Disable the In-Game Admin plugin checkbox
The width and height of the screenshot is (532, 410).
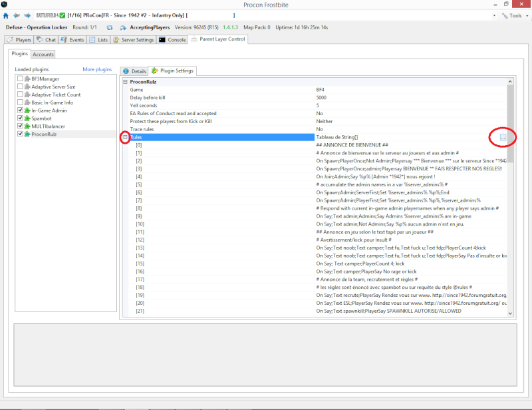[x=20, y=110]
